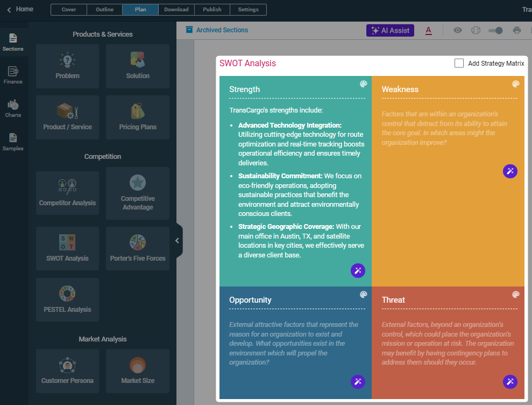Open the Charts sidebar panel

coord(13,109)
